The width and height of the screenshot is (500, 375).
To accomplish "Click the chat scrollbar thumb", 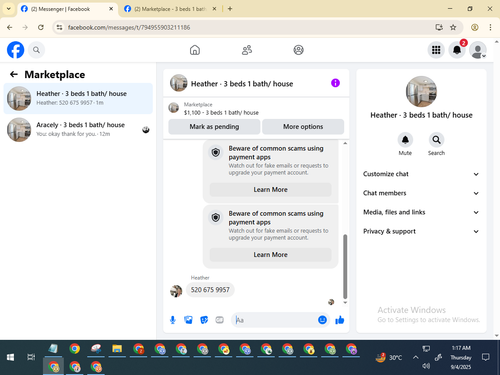I will pyautogui.click(x=345, y=266).
